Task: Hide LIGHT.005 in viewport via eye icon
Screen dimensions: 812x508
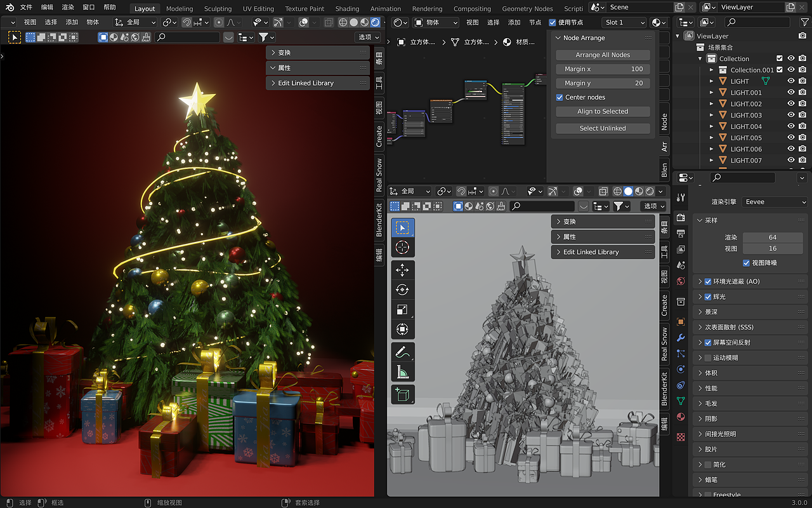Action: tap(791, 138)
